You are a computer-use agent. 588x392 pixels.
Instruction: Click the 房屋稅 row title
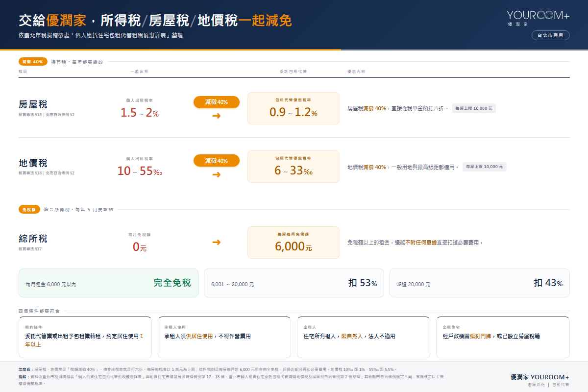coord(33,104)
